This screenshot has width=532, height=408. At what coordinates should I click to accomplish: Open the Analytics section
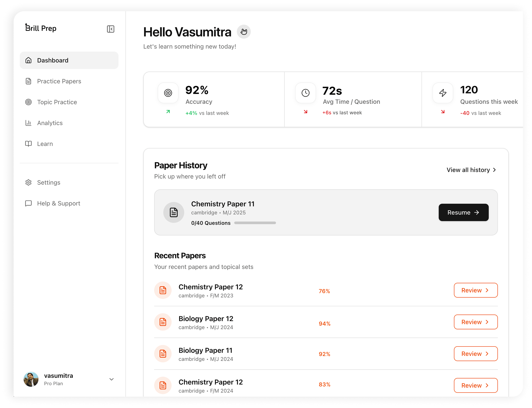click(69, 123)
